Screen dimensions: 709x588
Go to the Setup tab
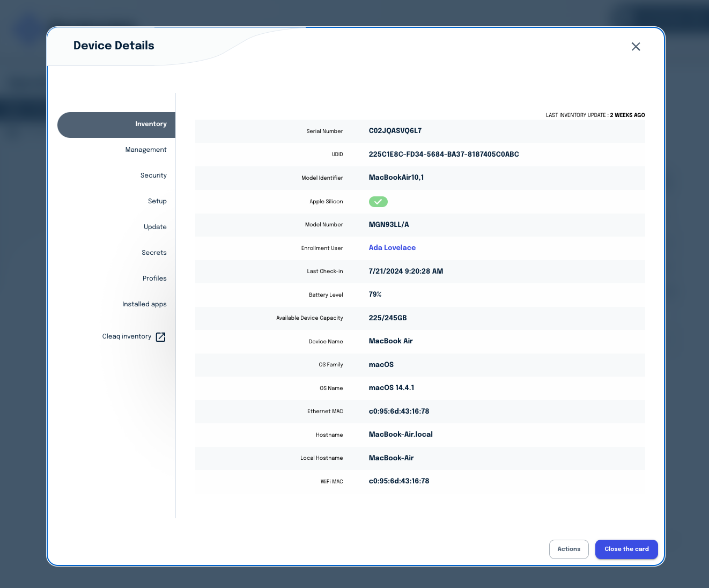pyautogui.click(x=157, y=201)
